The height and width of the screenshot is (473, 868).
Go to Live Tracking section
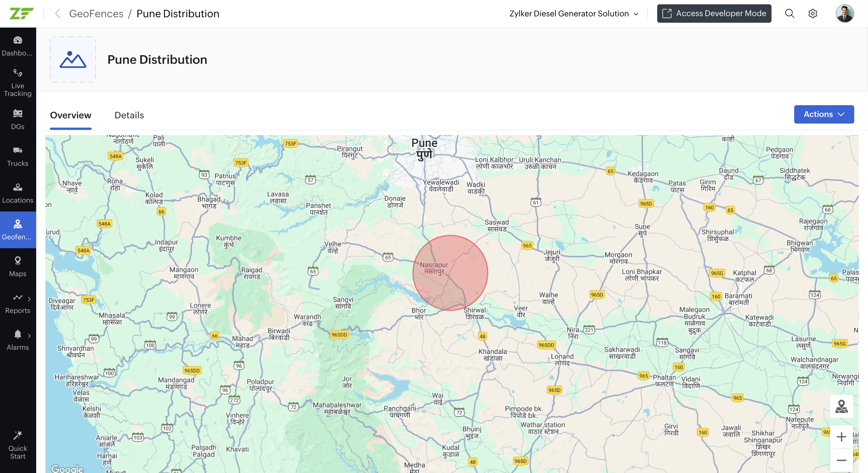coord(18,83)
